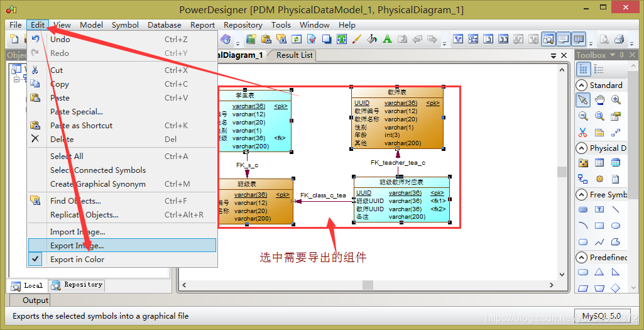Choose Export Image... from Edit menu
644x330 pixels.
(x=122, y=245)
